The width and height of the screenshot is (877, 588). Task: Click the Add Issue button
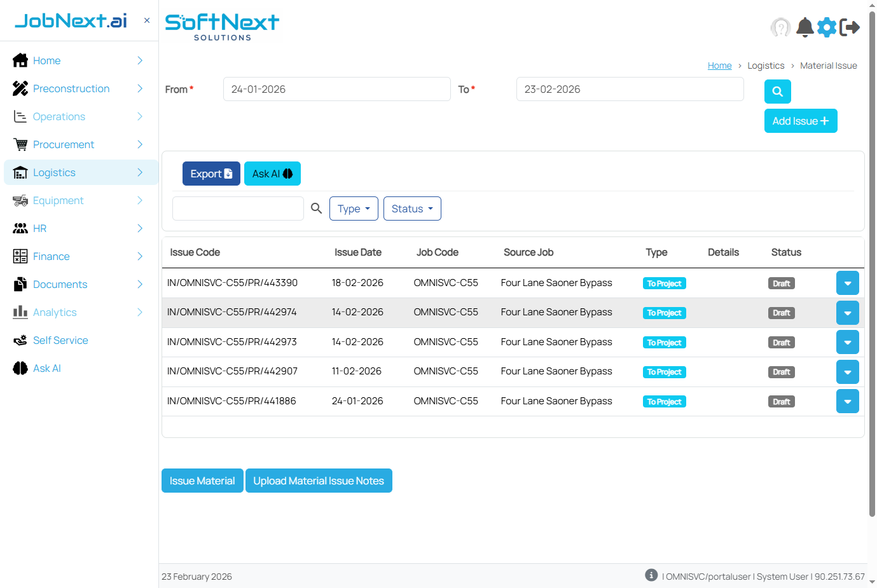point(801,121)
